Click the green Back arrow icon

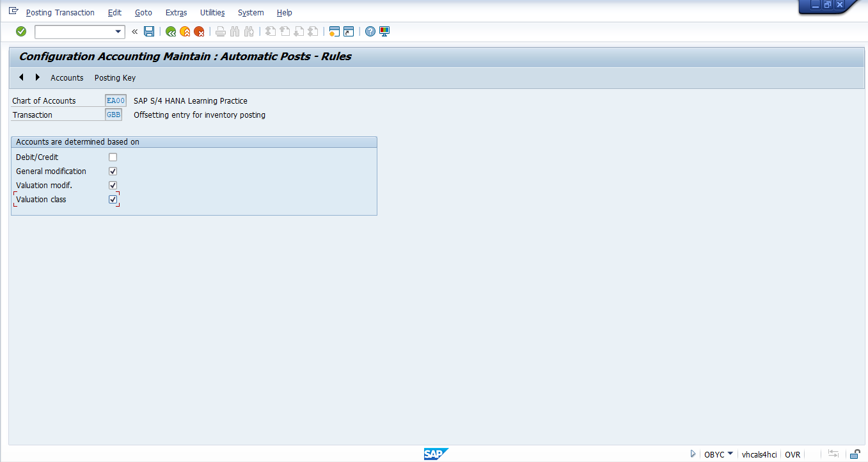click(x=171, y=31)
